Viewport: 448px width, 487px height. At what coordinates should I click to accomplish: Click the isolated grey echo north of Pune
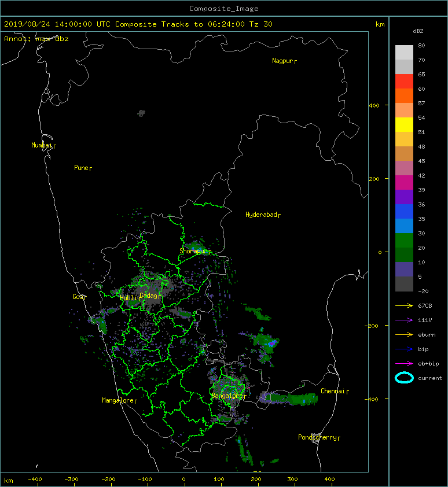coord(141,113)
